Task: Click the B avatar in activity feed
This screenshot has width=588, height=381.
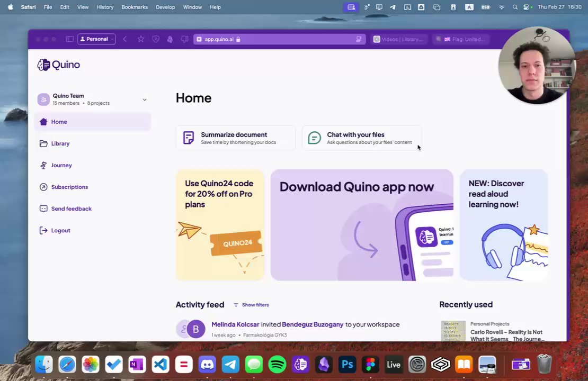Action: pos(196,329)
